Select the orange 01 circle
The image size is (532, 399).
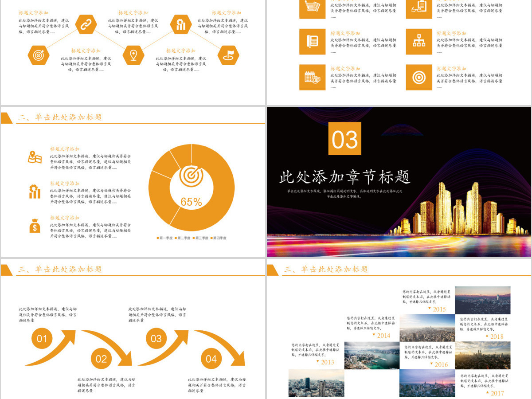click(x=42, y=339)
